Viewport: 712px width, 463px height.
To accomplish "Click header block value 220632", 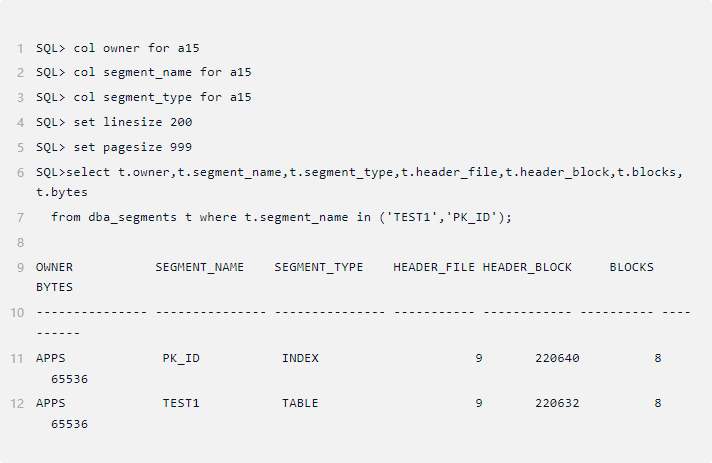I will tap(557, 403).
